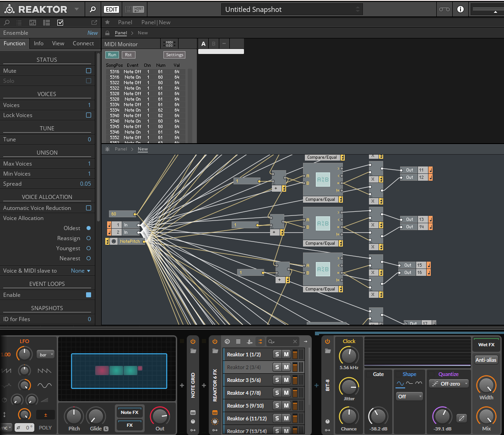The height and width of the screenshot is (435, 504).
Task: Select the Youngest voice allocation option
Action: [89, 248]
